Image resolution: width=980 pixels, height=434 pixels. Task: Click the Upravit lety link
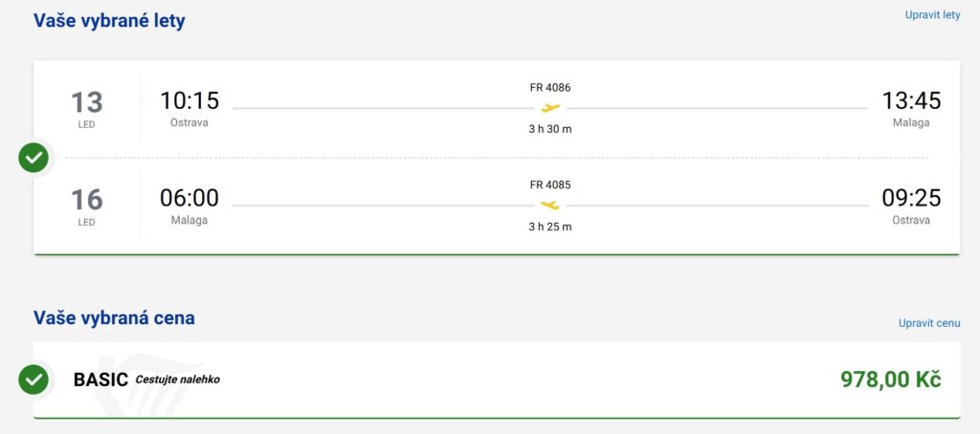932,15
